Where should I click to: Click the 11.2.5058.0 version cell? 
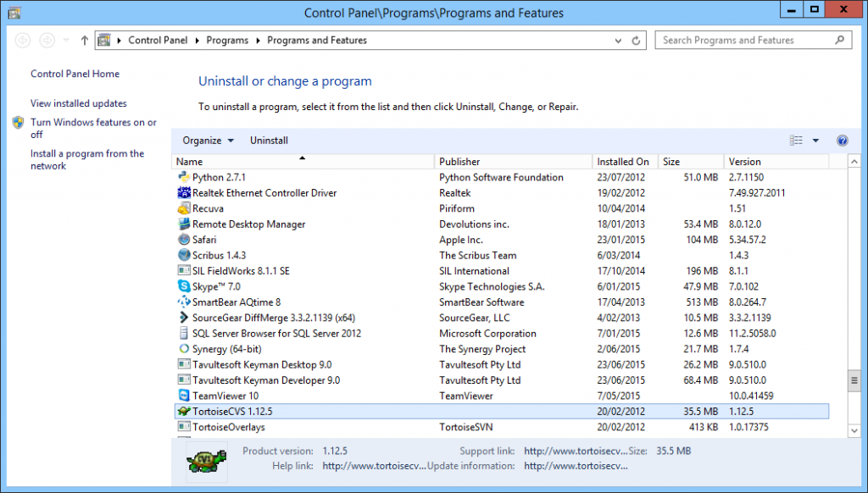(x=753, y=333)
